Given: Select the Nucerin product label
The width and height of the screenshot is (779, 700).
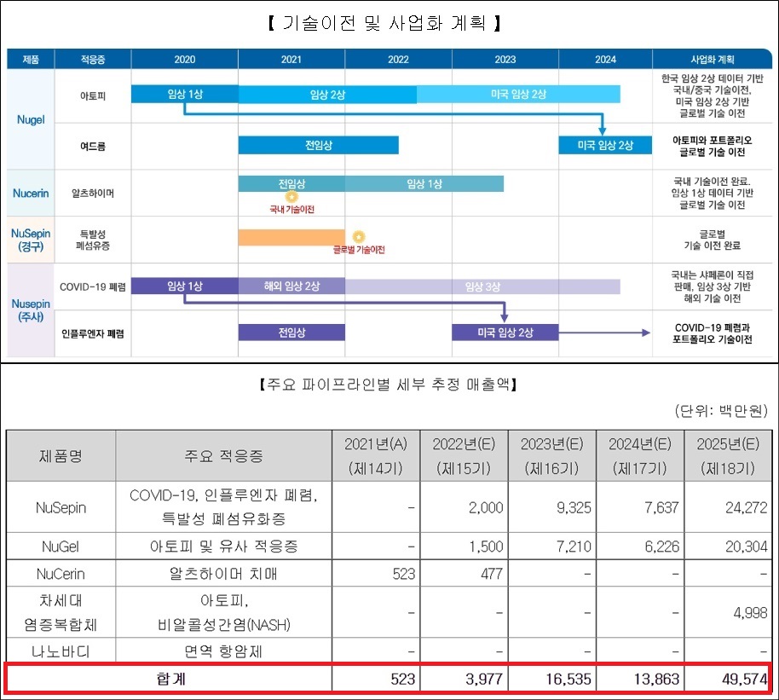Looking at the screenshot, I should pyautogui.click(x=31, y=193).
